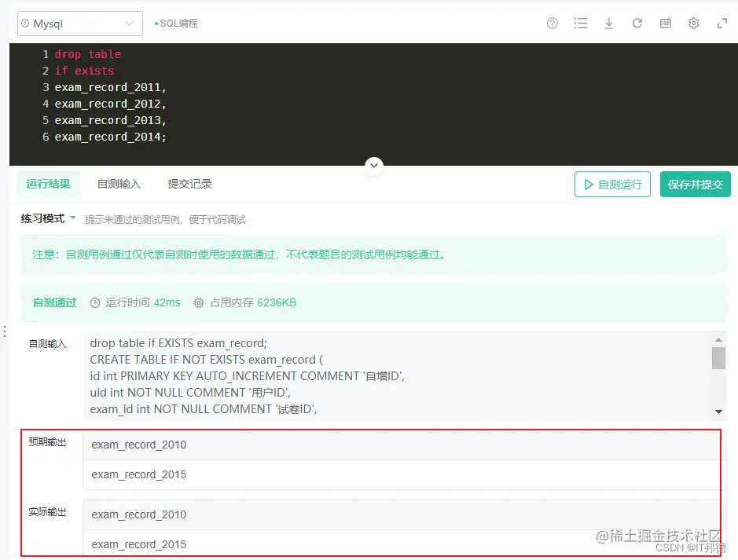This screenshot has height=560, width=738.
Task: Click scrollbar down arrow in 自测输入 box
Action: pos(718,412)
